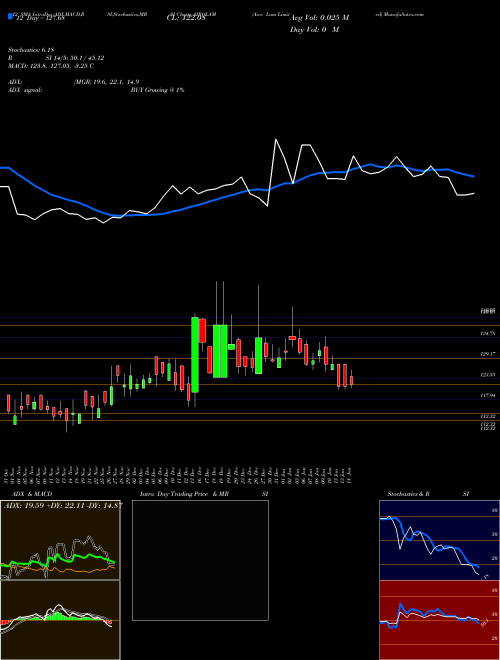This screenshot has height=660, width=500.
Task: Click the '(MGR) 19.6, 22.1, 14.9' ADX values
Action: pos(106,82)
